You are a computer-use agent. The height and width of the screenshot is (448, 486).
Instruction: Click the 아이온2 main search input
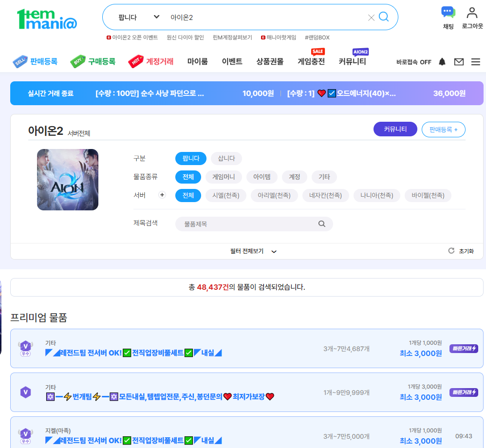[266, 18]
